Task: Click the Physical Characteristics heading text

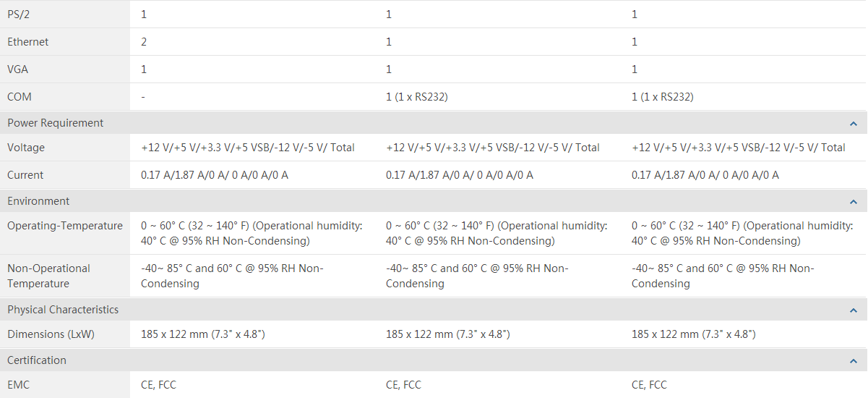Action: (63, 310)
